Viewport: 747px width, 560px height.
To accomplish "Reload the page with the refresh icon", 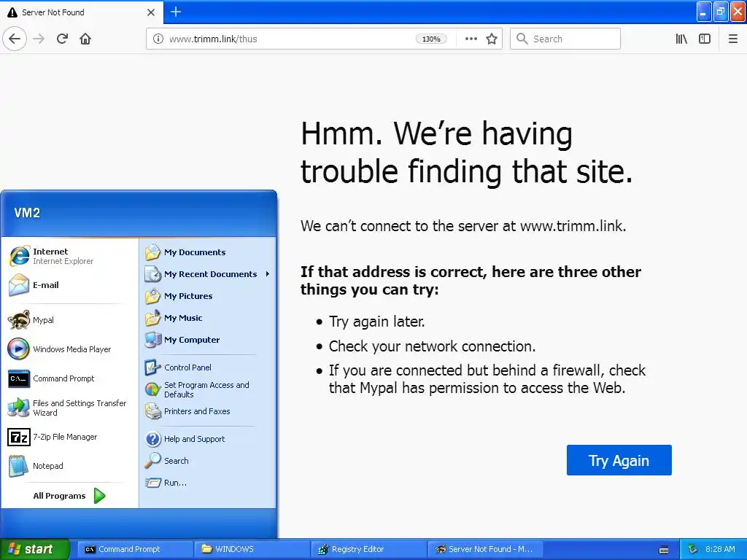I will [x=62, y=39].
